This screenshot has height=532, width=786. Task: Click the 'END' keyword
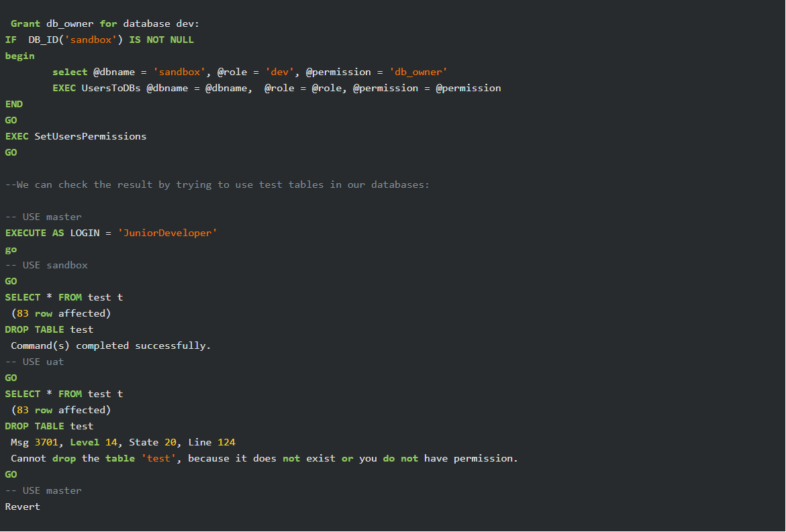pos(14,104)
